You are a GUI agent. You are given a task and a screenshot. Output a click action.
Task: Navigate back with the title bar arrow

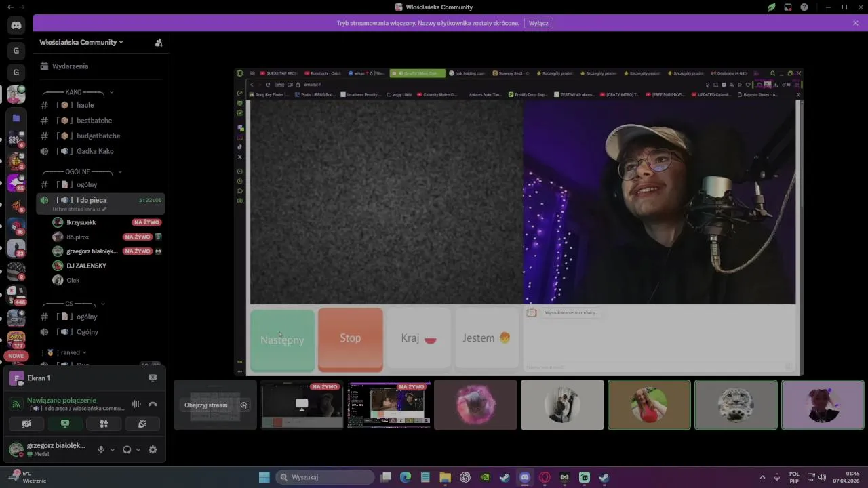coord(9,7)
